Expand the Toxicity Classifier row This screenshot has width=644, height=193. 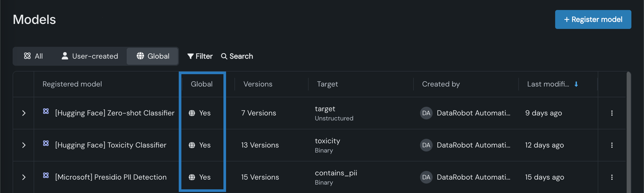pyautogui.click(x=24, y=145)
